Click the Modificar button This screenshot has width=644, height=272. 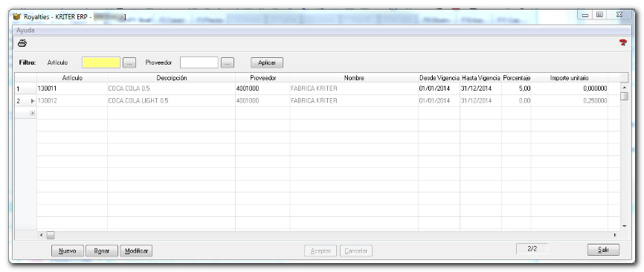pyautogui.click(x=136, y=250)
